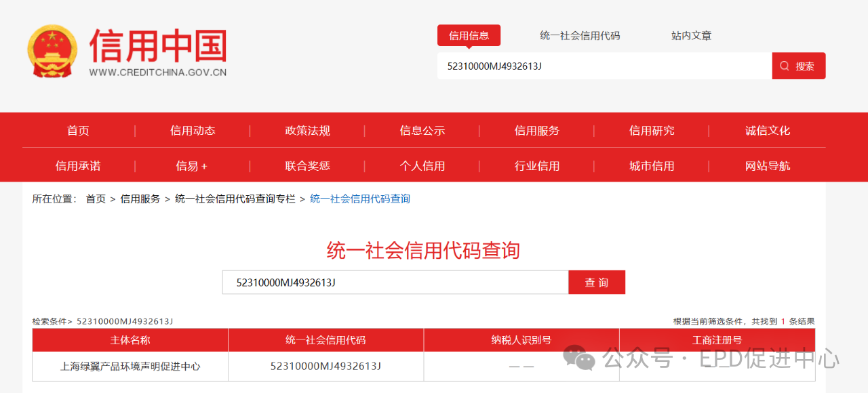Open the 信易+ navigation item

tap(191, 166)
